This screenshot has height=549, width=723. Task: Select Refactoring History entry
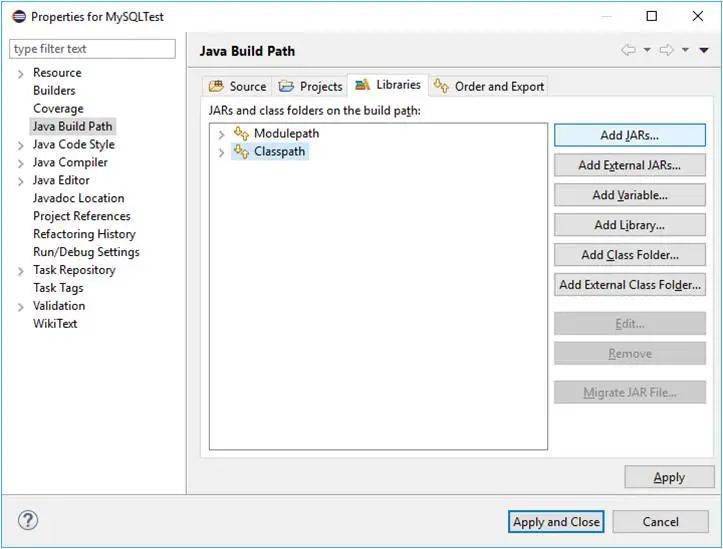pyautogui.click(x=84, y=234)
